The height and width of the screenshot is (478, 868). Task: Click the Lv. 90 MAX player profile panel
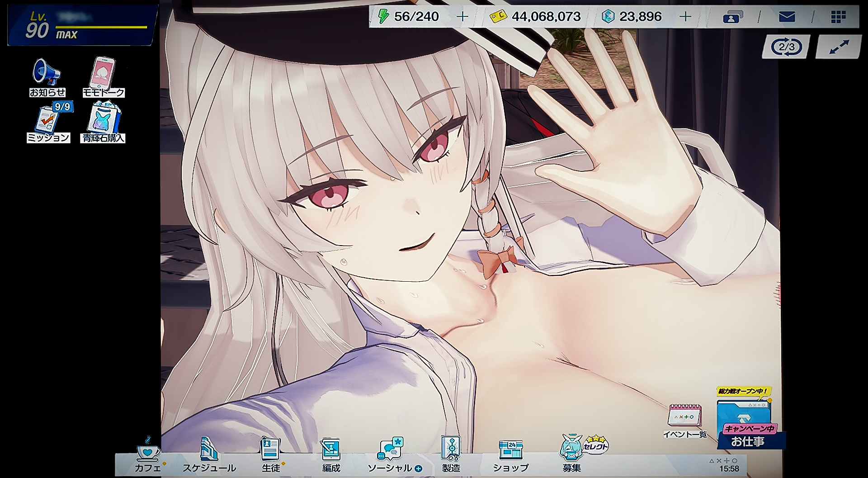coord(82,24)
